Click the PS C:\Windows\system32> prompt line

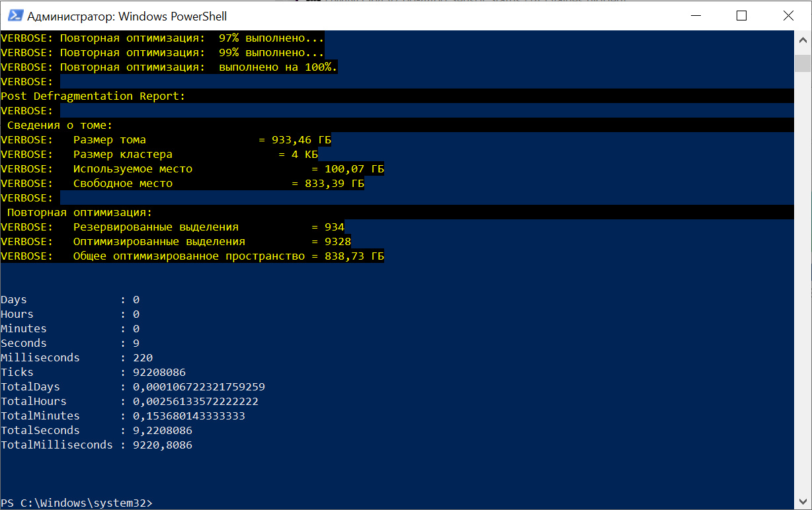(77, 503)
